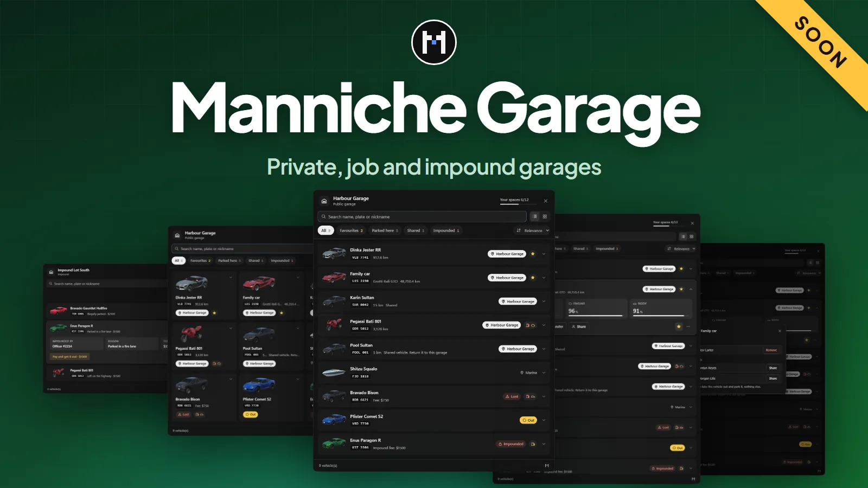The width and height of the screenshot is (868, 488).
Task: Select the Parked here filter tab in front window
Action: pyautogui.click(x=385, y=230)
